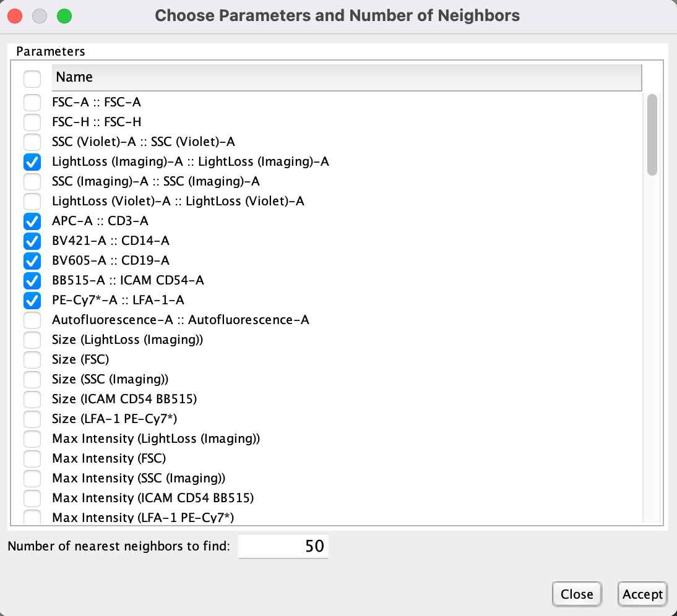
Task: Check SSC (Violet)-A parameter box
Action: [x=32, y=142]
